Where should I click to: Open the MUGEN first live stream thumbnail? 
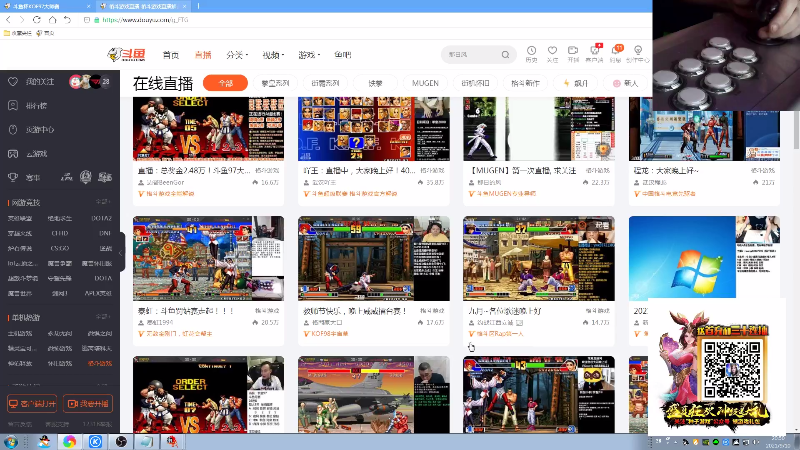(539, 129)
